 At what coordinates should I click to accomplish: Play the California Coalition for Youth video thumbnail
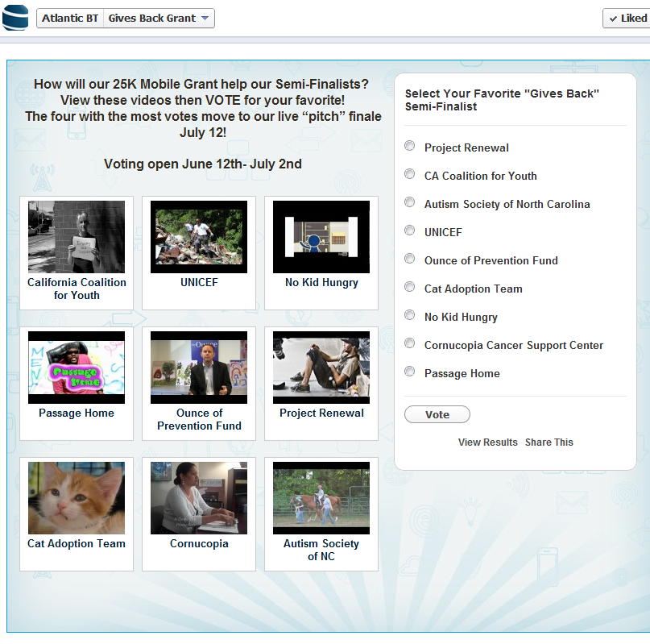click(77, 237)
